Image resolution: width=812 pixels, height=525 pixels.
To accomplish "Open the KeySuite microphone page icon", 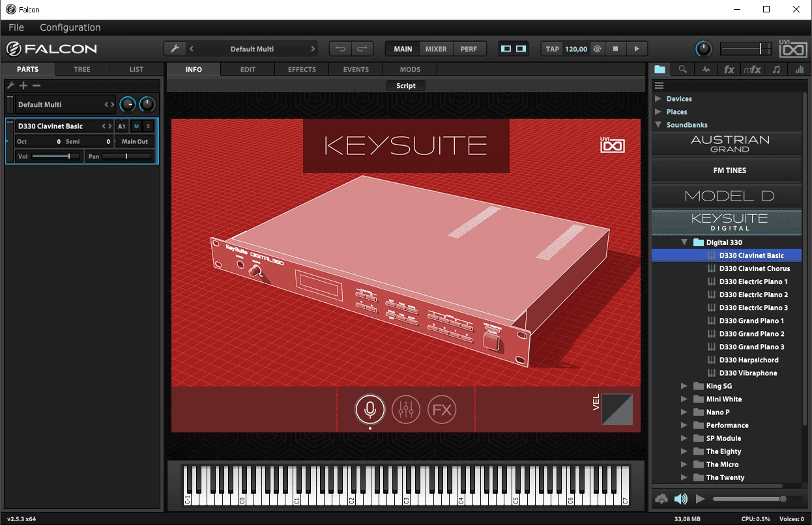I will coord(370,410).
